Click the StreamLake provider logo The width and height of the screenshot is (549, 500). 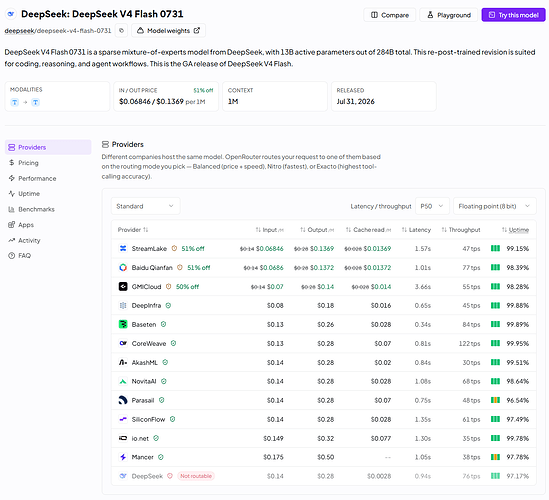click(x=123, y=249)
